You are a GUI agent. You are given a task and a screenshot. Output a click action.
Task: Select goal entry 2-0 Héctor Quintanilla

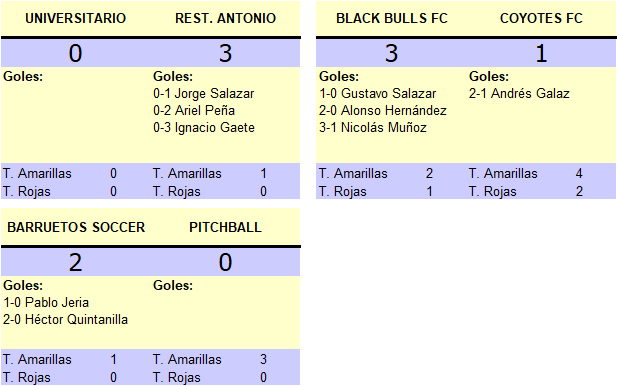tap(65, 320)
